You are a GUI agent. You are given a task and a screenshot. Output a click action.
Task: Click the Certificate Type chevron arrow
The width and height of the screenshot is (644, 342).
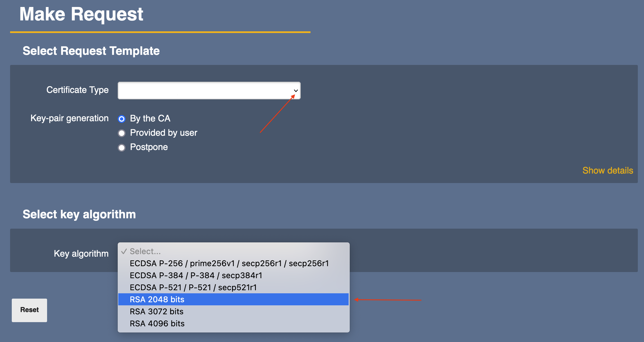tap(296, 91)
